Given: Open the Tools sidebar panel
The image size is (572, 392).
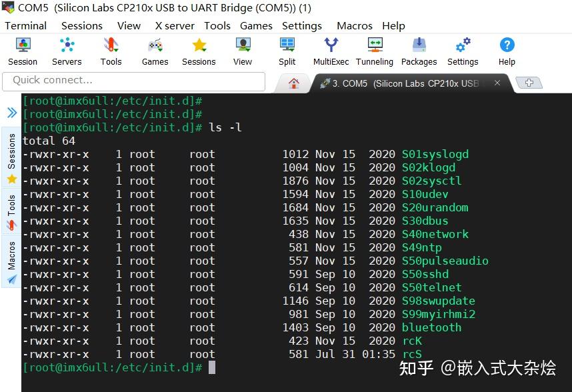Looking at the screenshot, I should tap(9, 207).
